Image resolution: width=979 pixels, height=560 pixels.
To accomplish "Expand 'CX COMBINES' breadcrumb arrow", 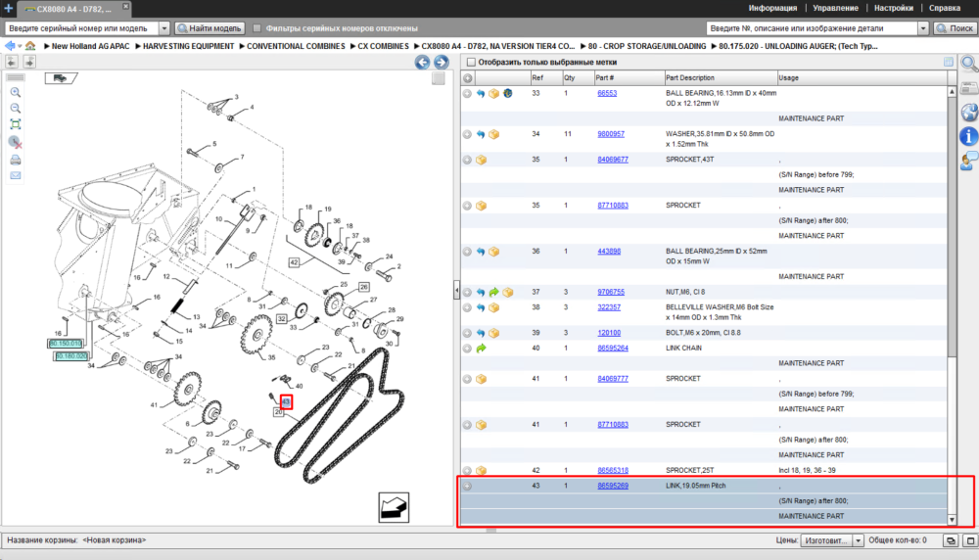I will [x=352, y=46].
